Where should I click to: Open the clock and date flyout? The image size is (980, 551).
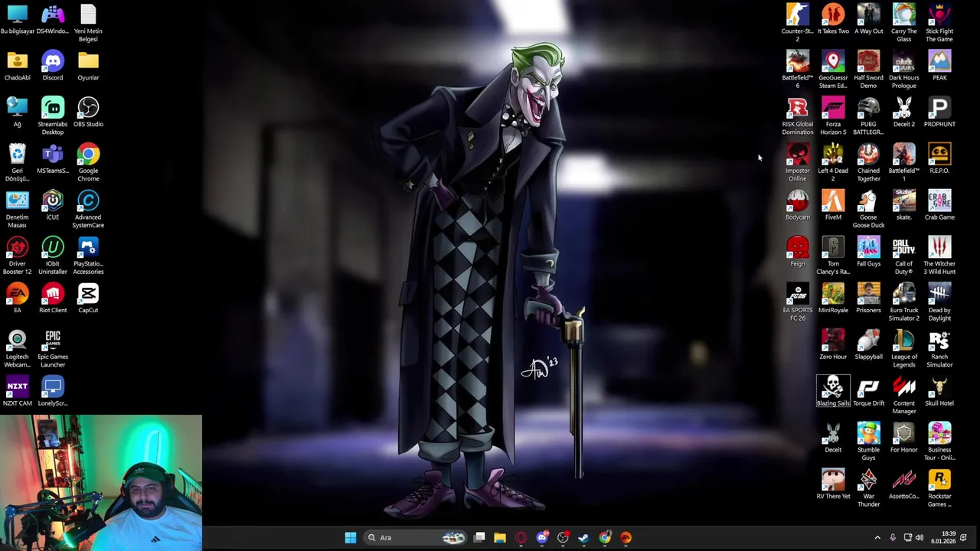click(x=943, y=537)
